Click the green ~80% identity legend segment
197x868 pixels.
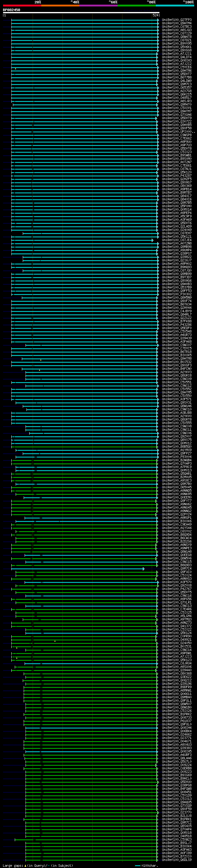[137, 6]
